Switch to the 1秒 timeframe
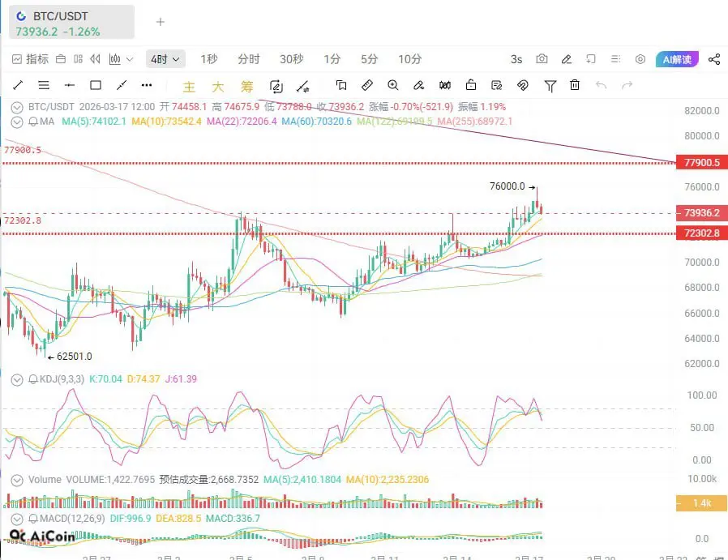 pos(209,59)
